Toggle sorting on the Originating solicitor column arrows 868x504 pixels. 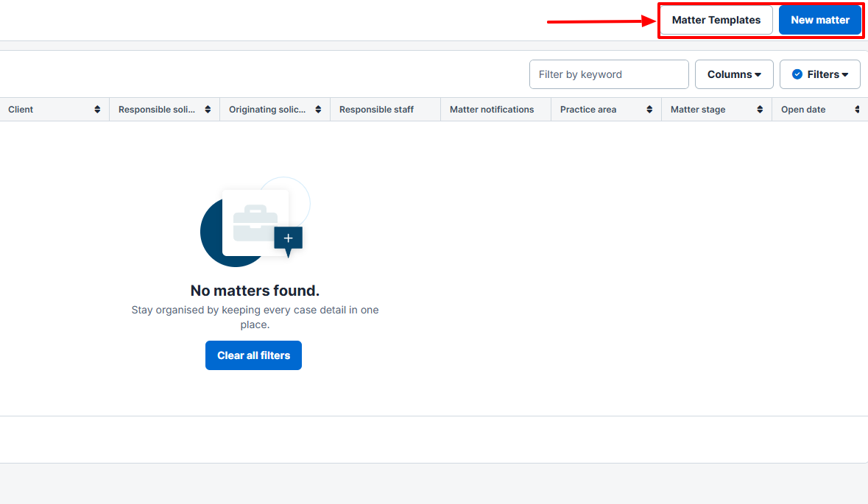pyautogui.click(x=318, y=110)
